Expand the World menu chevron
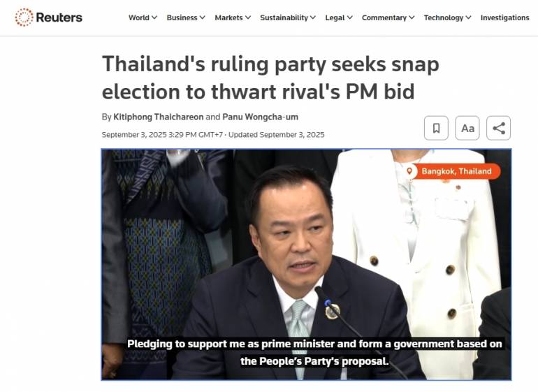538x392 pixels. tap(154, 17)
